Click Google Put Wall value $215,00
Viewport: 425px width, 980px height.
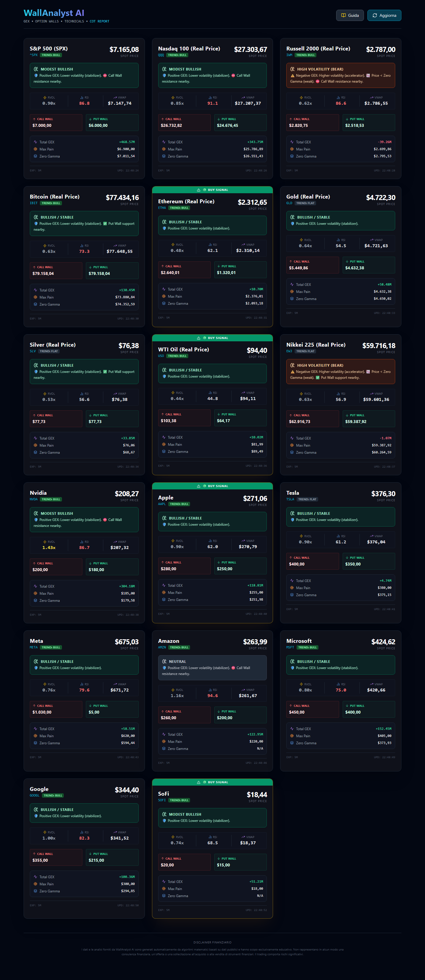pyautogui.click(x=96, y=860)
